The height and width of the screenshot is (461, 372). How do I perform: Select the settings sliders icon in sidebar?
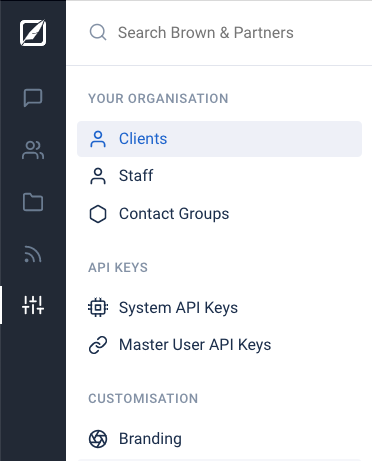(33, 305)
